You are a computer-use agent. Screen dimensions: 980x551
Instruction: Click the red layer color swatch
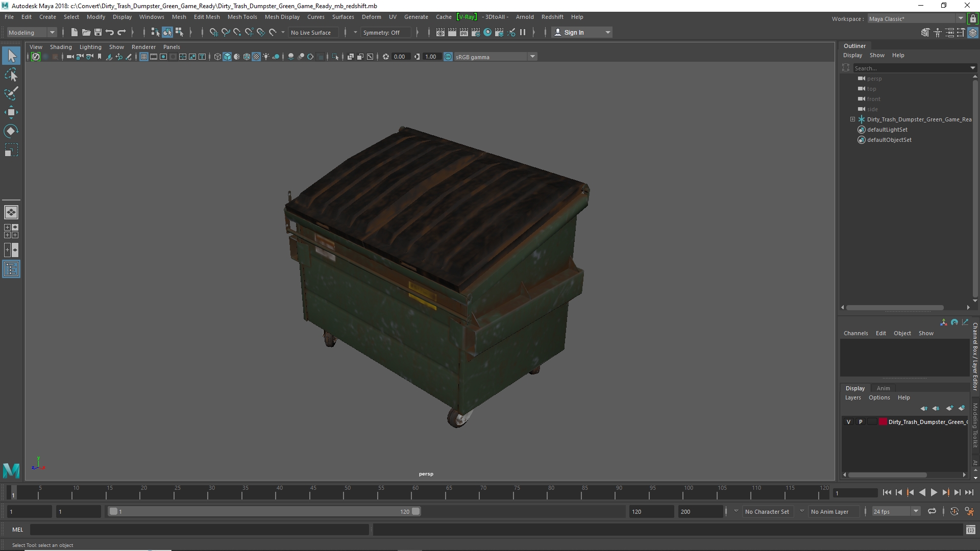[883, 422]
